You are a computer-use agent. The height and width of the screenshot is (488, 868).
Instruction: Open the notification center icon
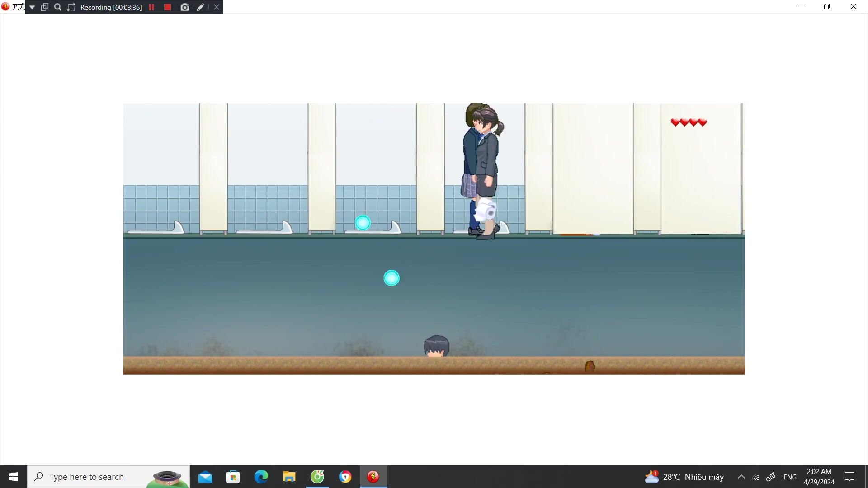[x=849, y=477]
